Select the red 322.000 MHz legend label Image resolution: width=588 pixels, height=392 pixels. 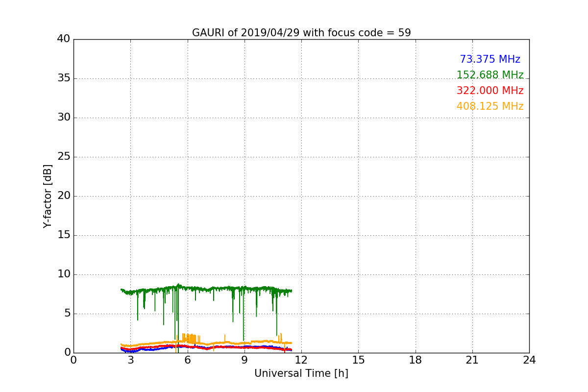tap(490, 91)
